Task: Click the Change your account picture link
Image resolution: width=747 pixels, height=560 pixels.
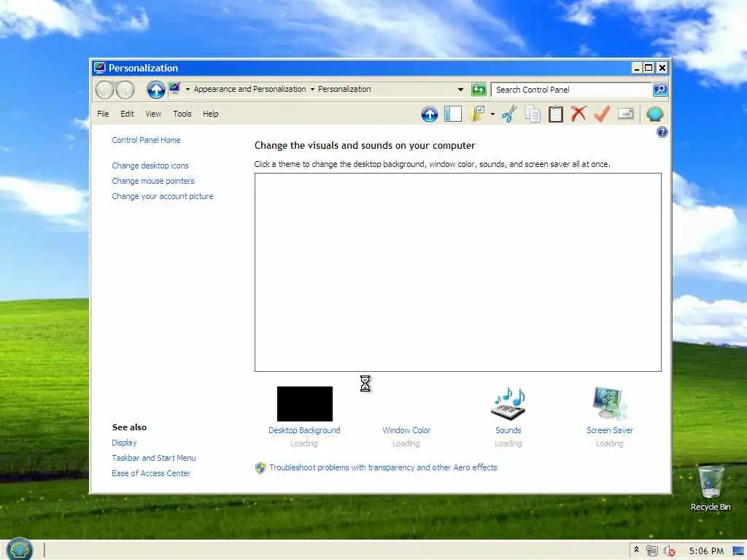Action: 163,196
